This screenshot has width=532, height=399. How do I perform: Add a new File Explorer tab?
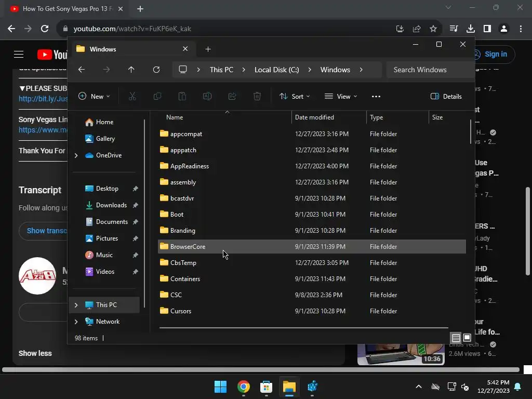tap(208, 49)
